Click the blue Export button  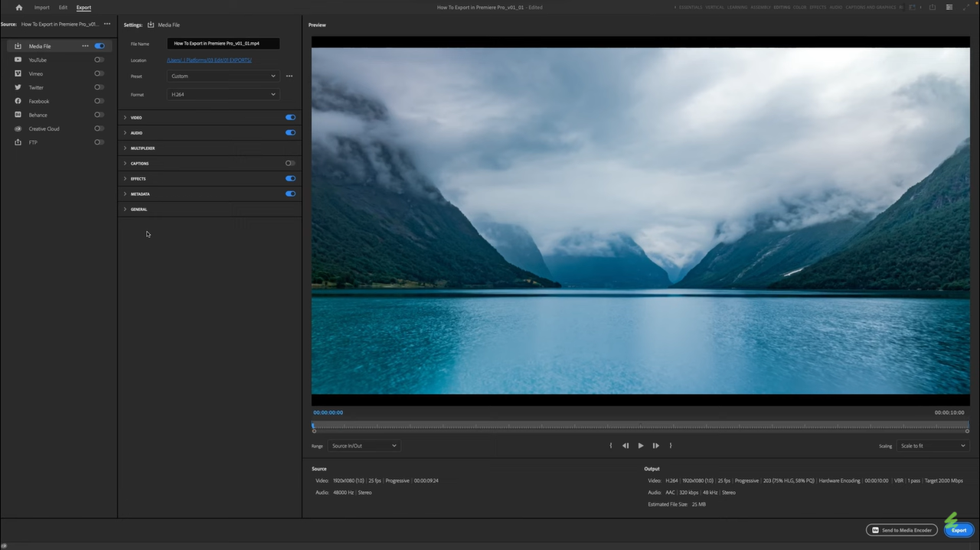[959, 530]
